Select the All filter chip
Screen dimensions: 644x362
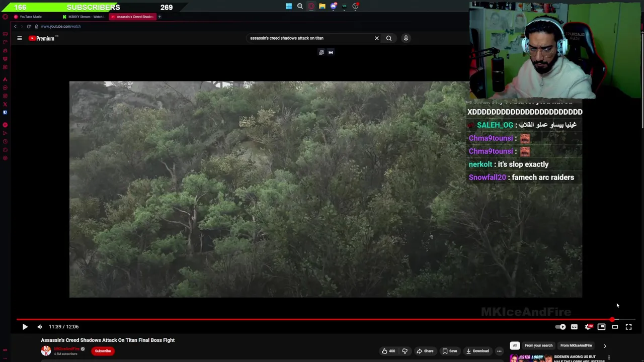[x=515, y=345]
